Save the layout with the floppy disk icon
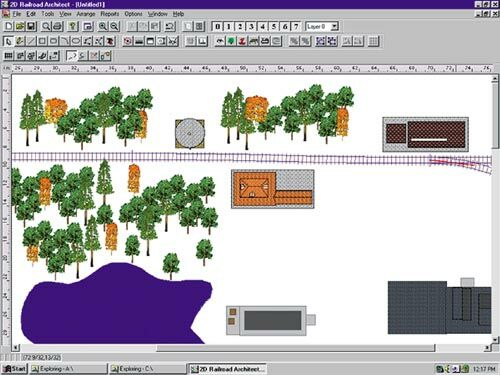Viewport: 500px width, 375px height. point(31,26)
